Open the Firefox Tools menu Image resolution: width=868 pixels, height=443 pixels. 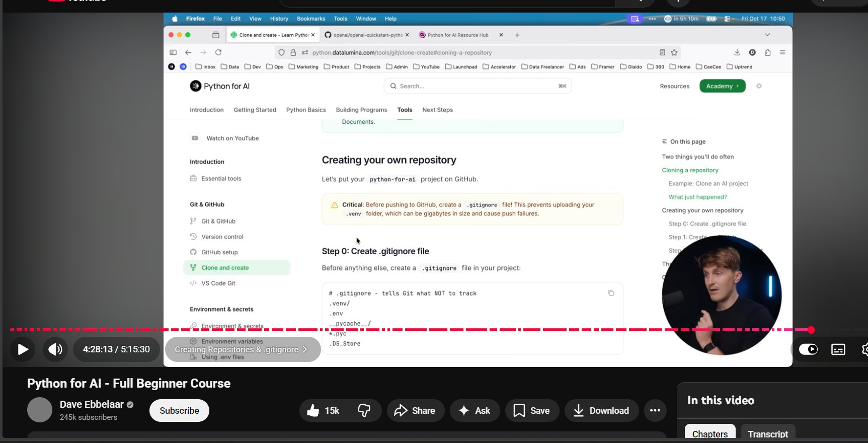click(341, 19)
